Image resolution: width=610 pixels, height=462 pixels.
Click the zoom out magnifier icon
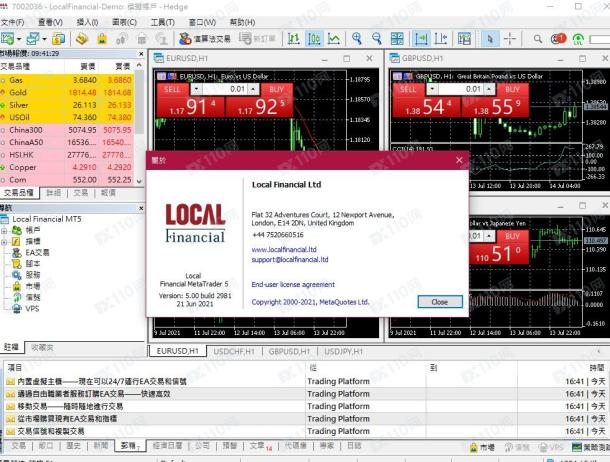coord(377,38)
